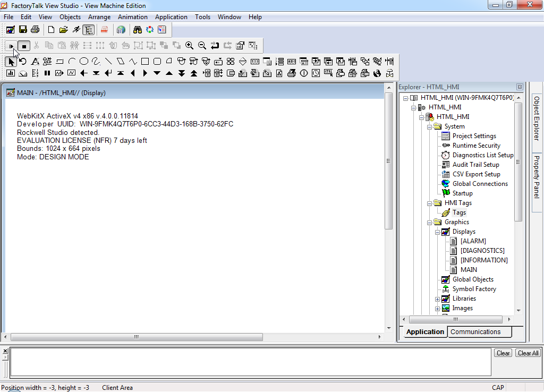This screenshot has width=544, height=392.
Task: Click the diagnostics message list box
Action: [251, 362]
